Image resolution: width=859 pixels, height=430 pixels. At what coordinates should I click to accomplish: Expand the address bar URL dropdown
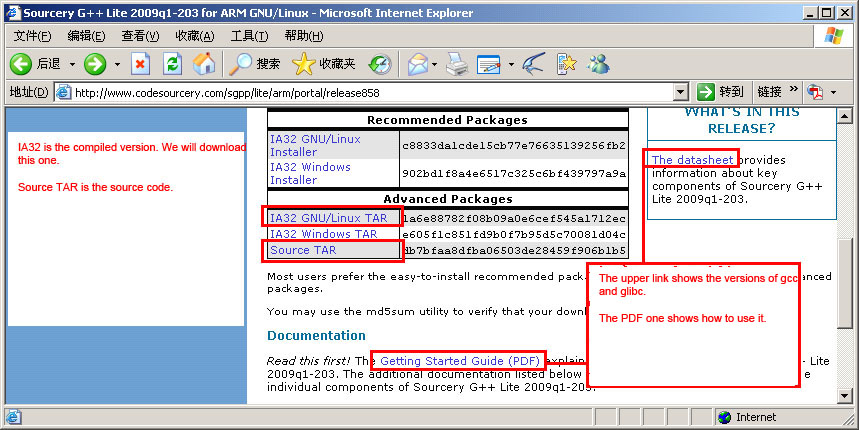click(680, 93)
